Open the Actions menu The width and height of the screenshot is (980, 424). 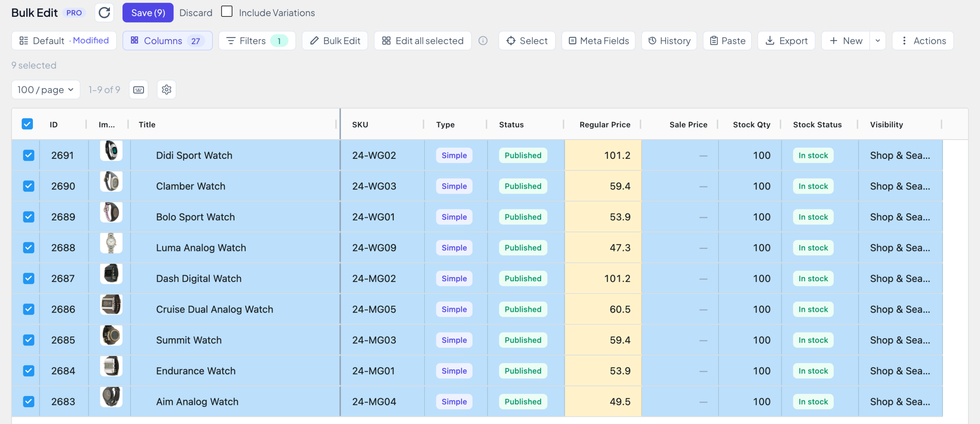coord(923,41)
